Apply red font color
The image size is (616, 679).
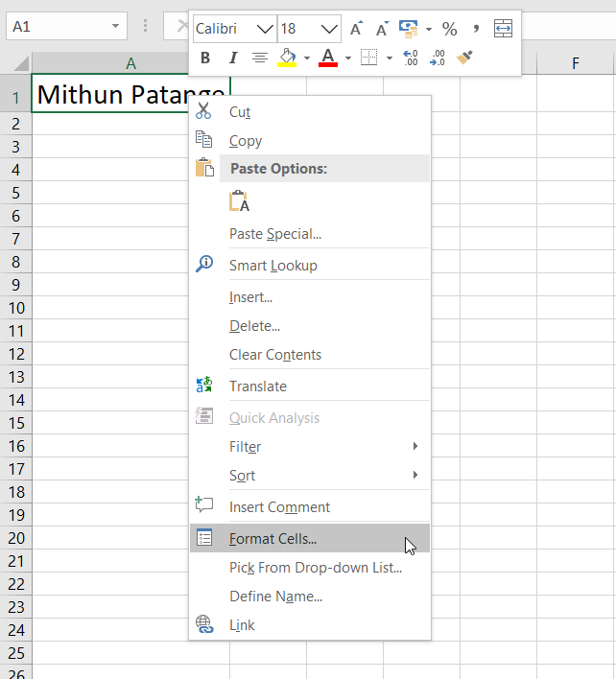click(x=328, y=58)
